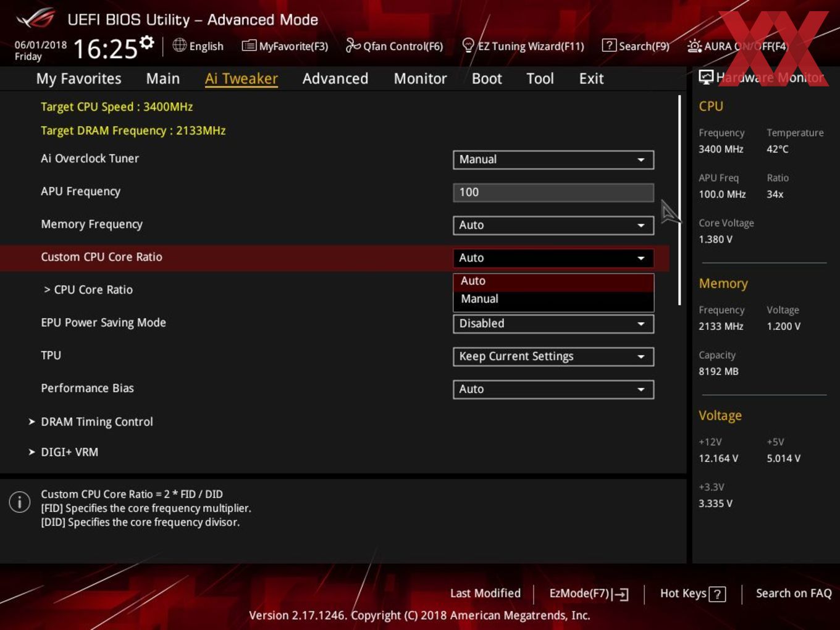Click the Search question mark icon

[x=609, y=46]
